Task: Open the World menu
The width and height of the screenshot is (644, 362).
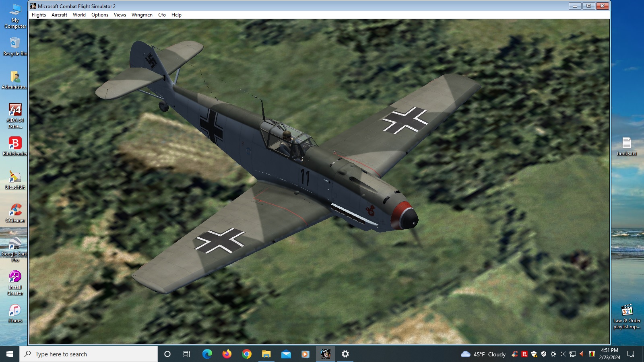Action: click(x=79, y=15)
